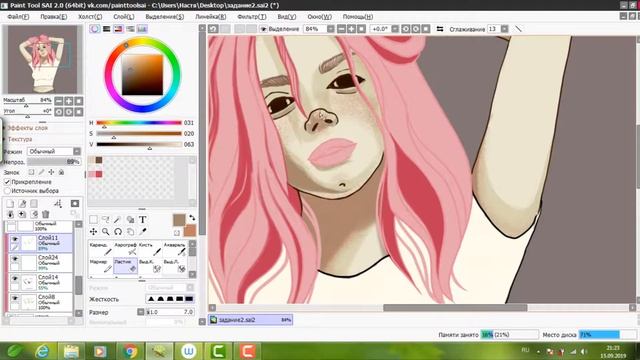Create a new layer in the layer panel
The image size is (640, 360).
(x=11, y=204)
